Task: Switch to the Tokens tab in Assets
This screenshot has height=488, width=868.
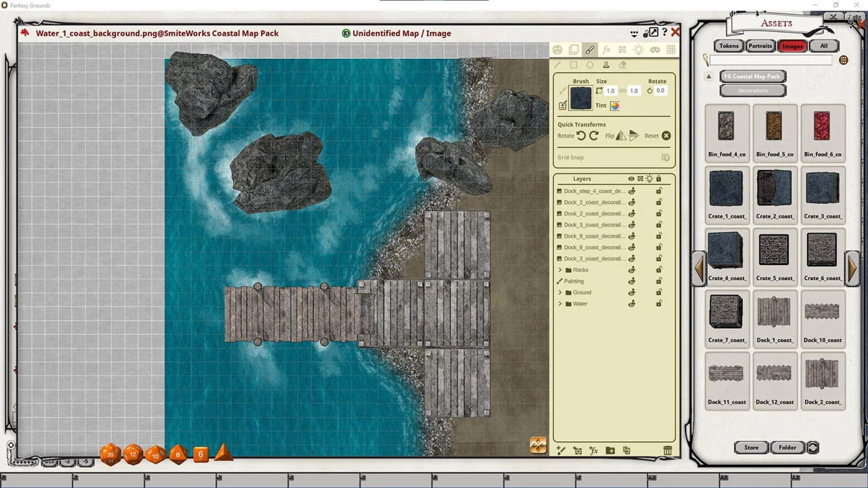Action: click(729, 46)
